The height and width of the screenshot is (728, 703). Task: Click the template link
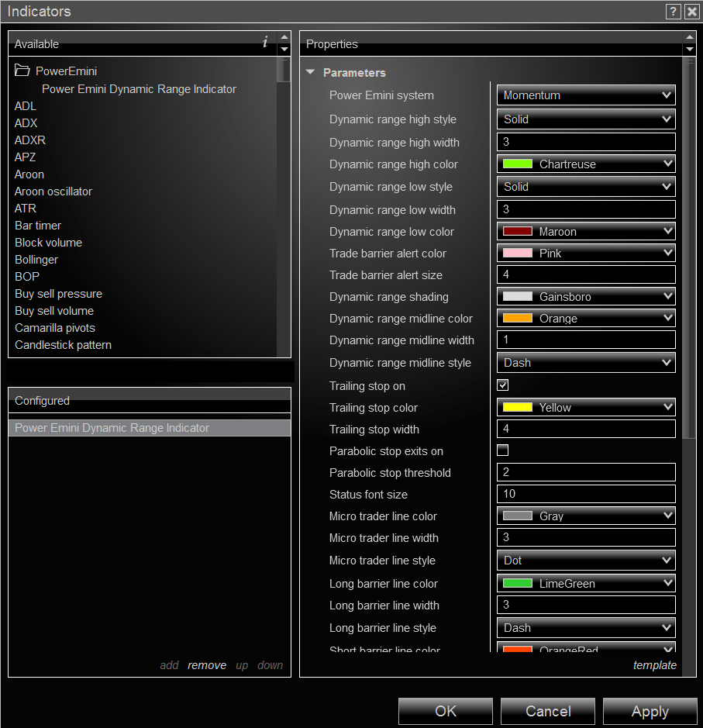tap(655, 665)
